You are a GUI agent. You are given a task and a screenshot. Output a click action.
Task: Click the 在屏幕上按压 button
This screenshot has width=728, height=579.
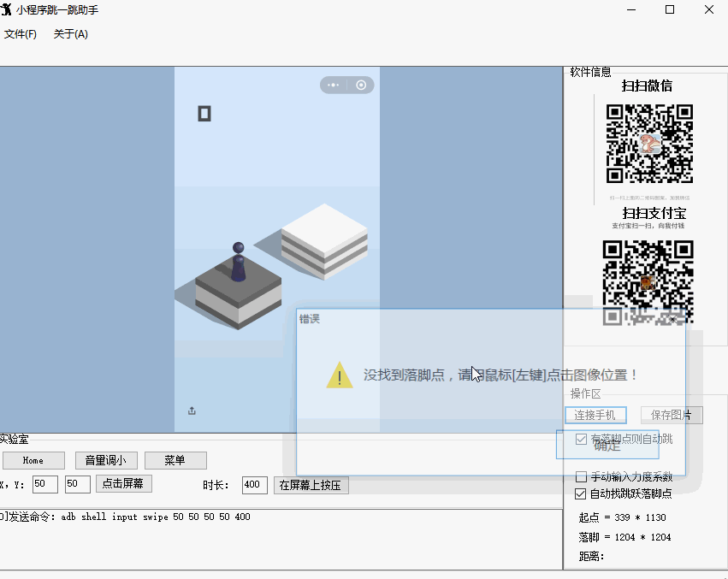[311, 485]
